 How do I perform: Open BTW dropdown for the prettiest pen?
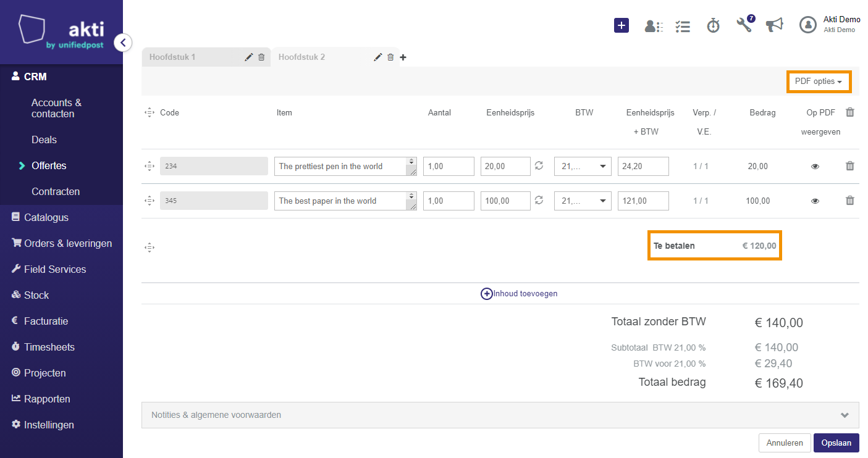pyautogui.click(x=583, y=166)
